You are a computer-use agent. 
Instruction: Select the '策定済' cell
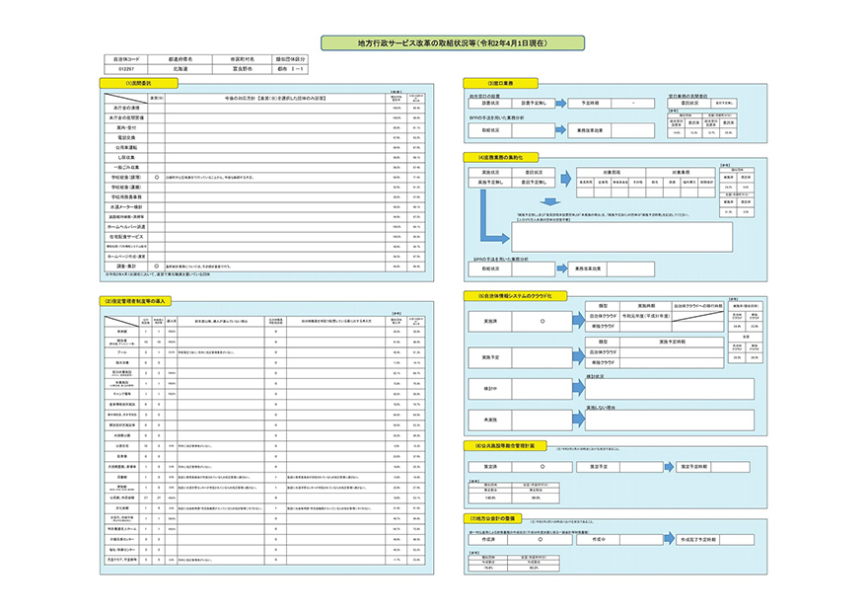pos(490,467)
